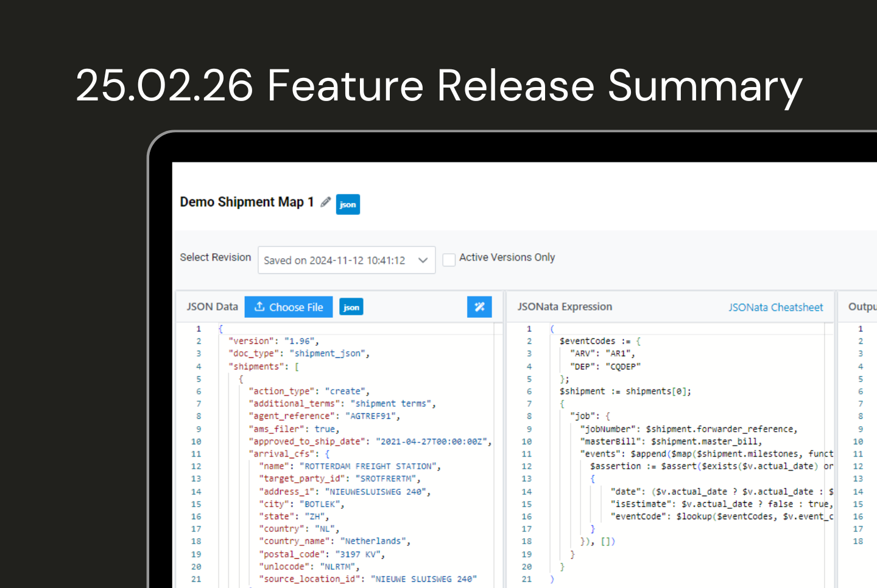The height and width of the screenshot is (588, 877).
Task: Click the "DEP": "CQDEP" expression line
Action: (x=605, y=366)
